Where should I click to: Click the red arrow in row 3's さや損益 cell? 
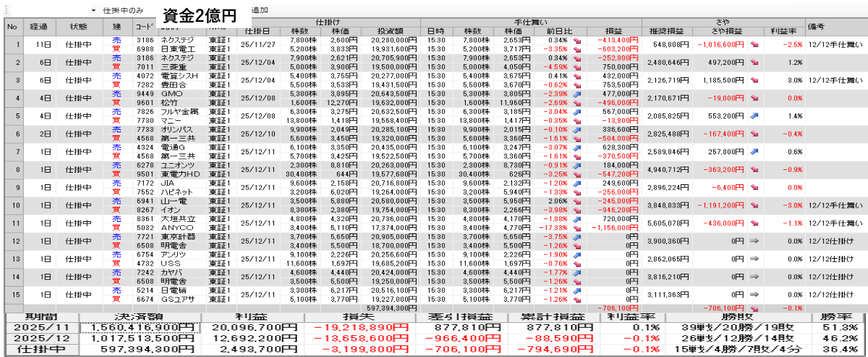[x=754, y=80]
